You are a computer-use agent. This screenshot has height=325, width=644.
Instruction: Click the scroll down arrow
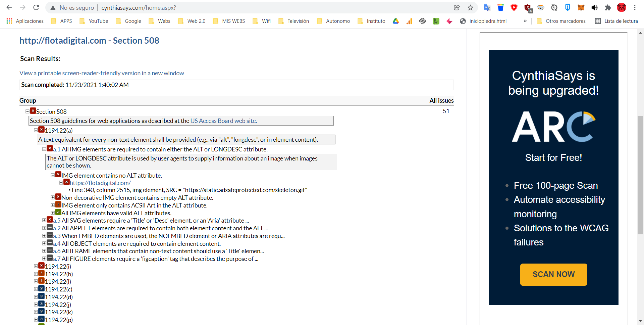pyautogui.click(x=640, y=321)
